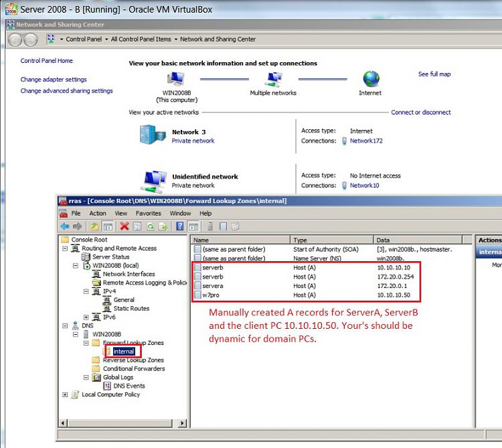Click the multiple records icon in rras toolbar

[236, 226]
